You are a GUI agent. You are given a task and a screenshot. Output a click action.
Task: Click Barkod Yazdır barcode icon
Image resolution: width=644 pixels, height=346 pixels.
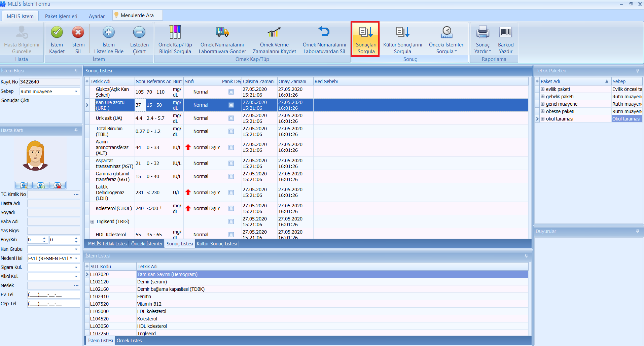[x=506, y=32]
